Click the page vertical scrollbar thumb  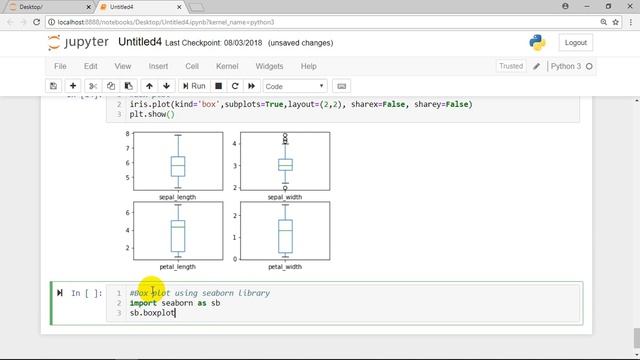[x=636, y=338]
